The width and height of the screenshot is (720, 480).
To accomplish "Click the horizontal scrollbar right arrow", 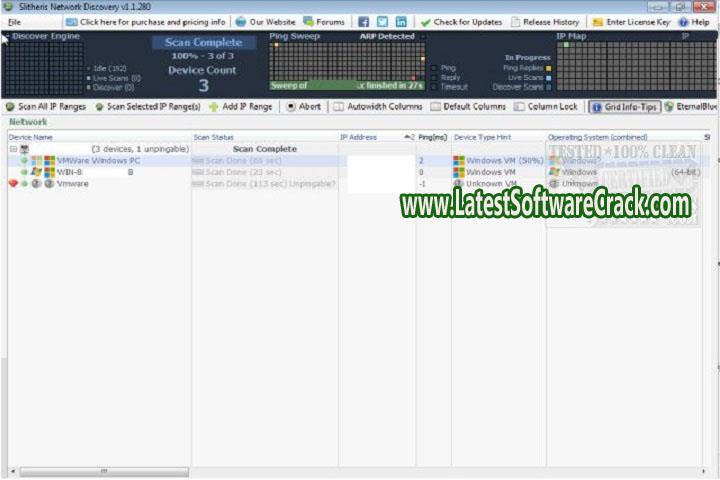I will coord(703,471).
